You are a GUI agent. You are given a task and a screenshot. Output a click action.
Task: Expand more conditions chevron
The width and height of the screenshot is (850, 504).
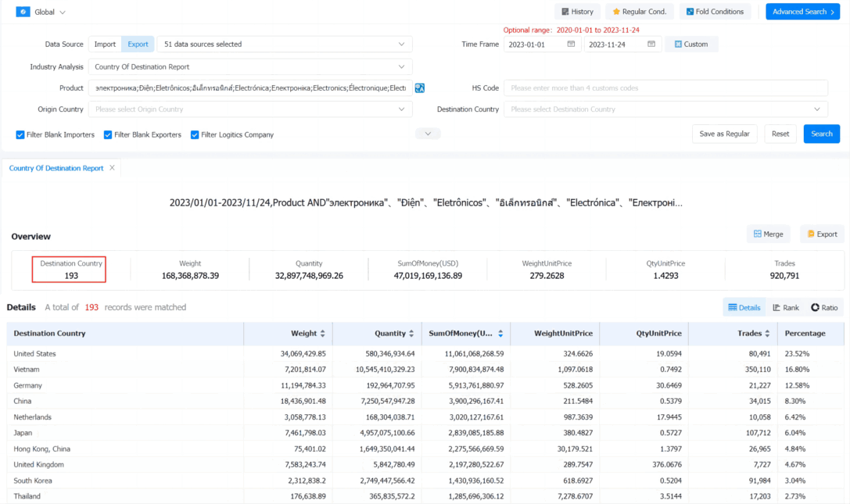tap(428, 134)
